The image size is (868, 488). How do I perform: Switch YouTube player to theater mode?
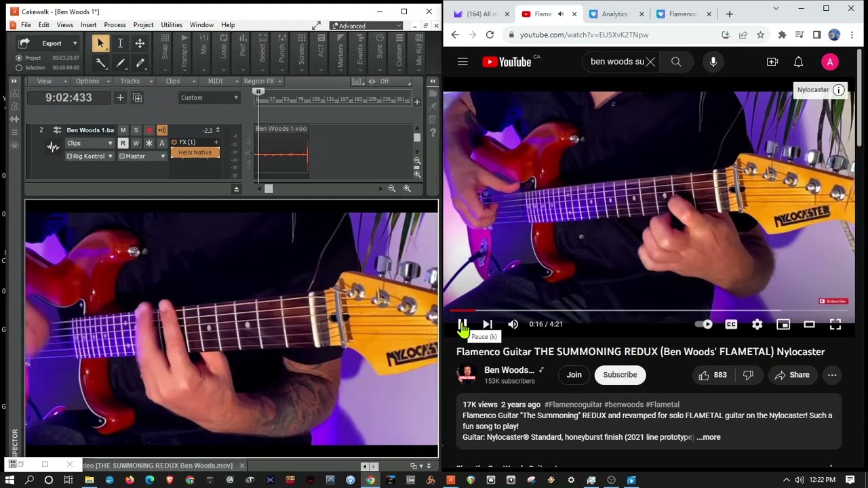(x=809, y=324)
